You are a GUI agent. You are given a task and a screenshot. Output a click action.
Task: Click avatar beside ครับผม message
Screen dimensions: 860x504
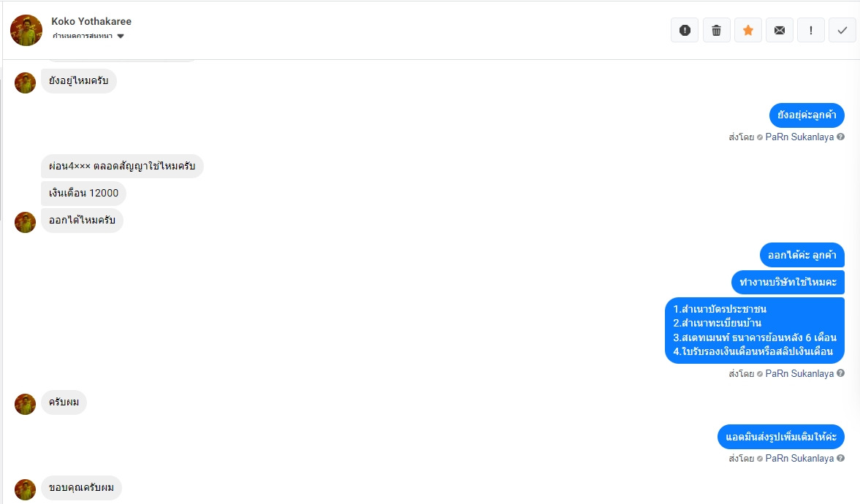(x=25, y=404)
